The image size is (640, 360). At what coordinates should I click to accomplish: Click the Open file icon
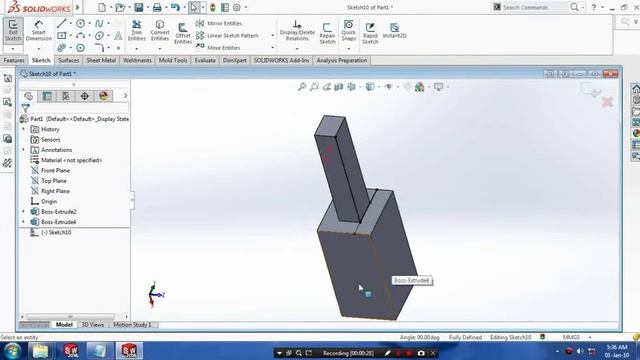click(x=120, y=7)
